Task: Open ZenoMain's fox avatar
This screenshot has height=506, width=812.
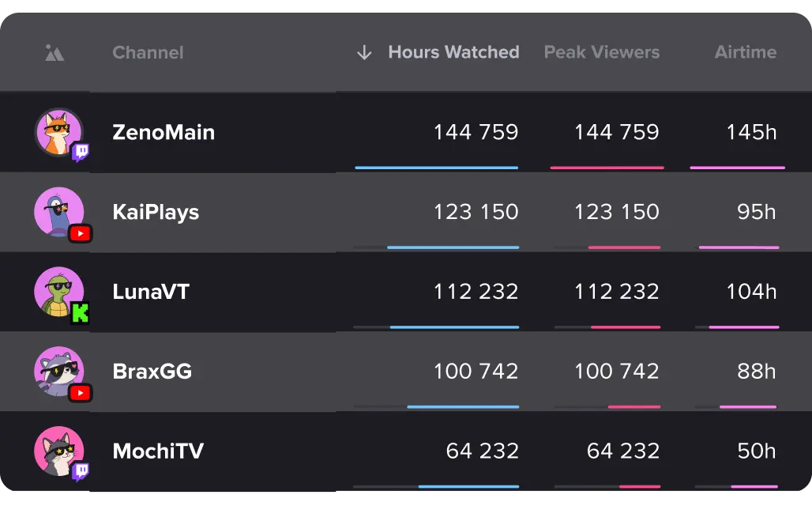Action: click(58, 132)
